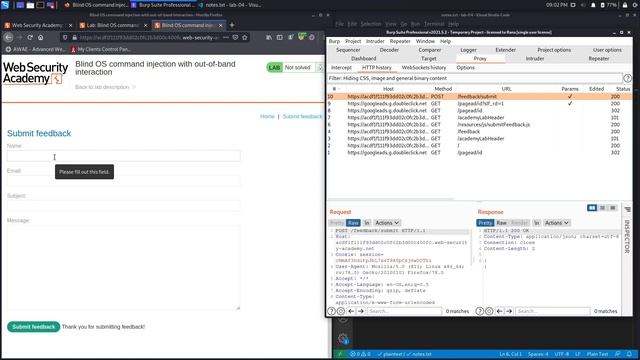Viewport: 640px width, 360px height.
Task: Click the Message text area
Action: click(x=124, y=267)
